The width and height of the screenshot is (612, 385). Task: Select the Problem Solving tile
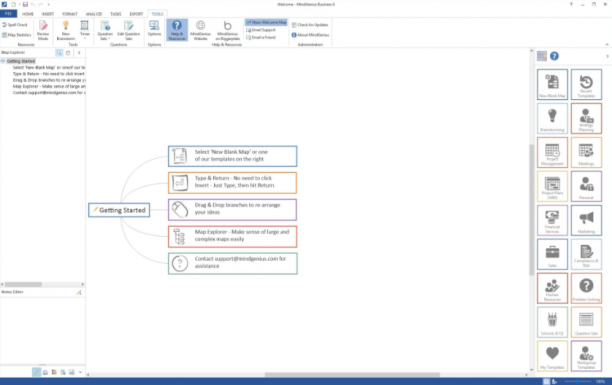pyautogui.click(x=586, y=288)
